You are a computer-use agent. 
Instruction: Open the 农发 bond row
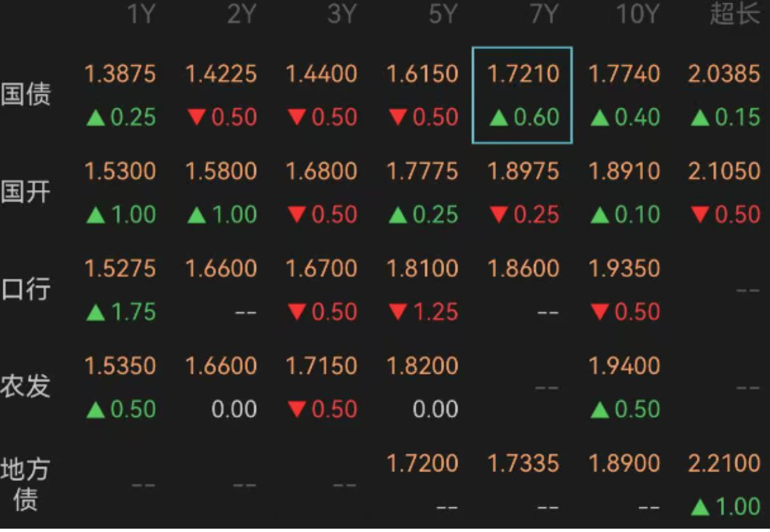(x=25, y=386)
